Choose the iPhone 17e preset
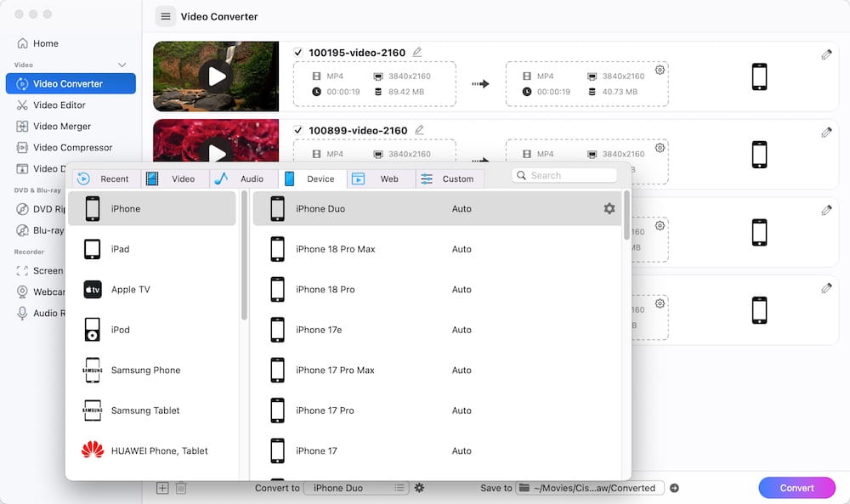This screenshot has width=850, height=504. tap(437, 330)
